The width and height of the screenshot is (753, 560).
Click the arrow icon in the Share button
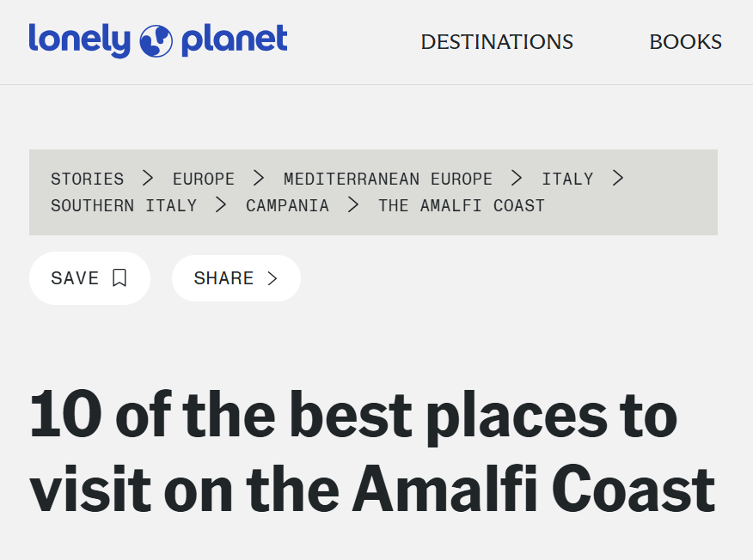pos(272,278)
